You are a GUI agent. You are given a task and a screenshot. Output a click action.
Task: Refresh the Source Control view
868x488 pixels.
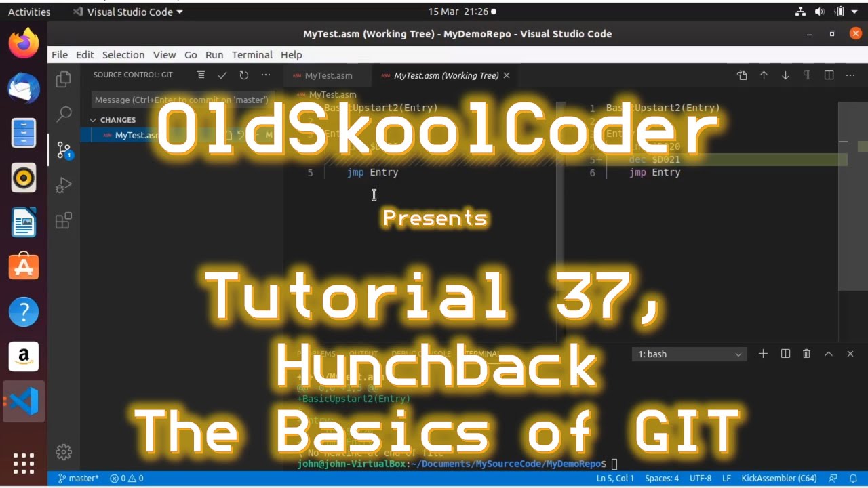click(243, 75)
